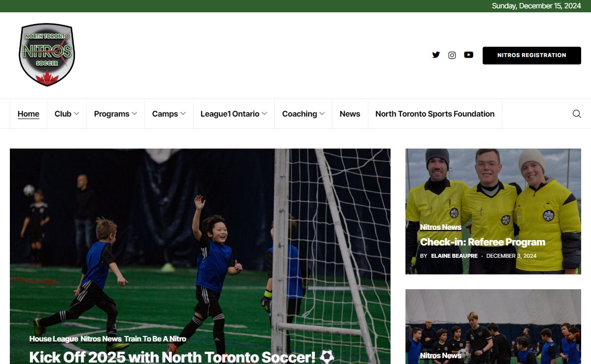The image size is (591, 364).
Task: Open the Coaching menu
Action: coord(303,114)
